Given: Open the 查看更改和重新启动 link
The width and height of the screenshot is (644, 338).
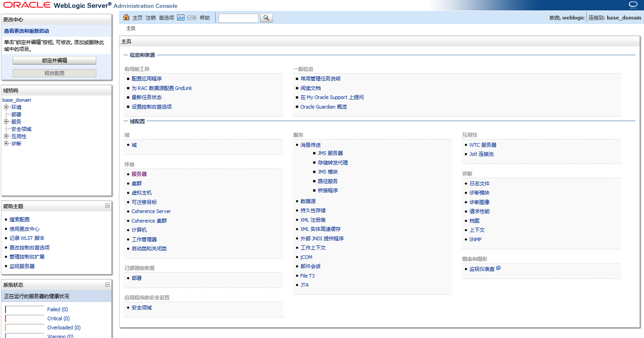Looking at the screenshot, I should (x=26, y=31).
